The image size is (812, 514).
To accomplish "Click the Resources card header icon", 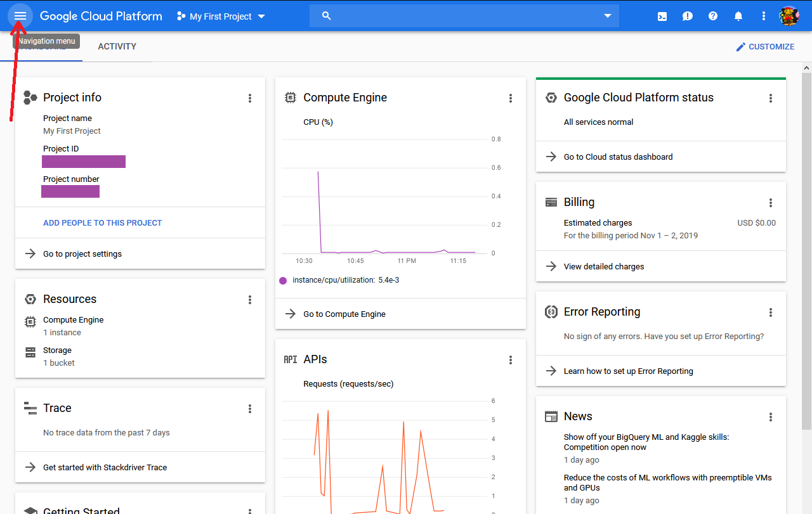I will [30, 299].
